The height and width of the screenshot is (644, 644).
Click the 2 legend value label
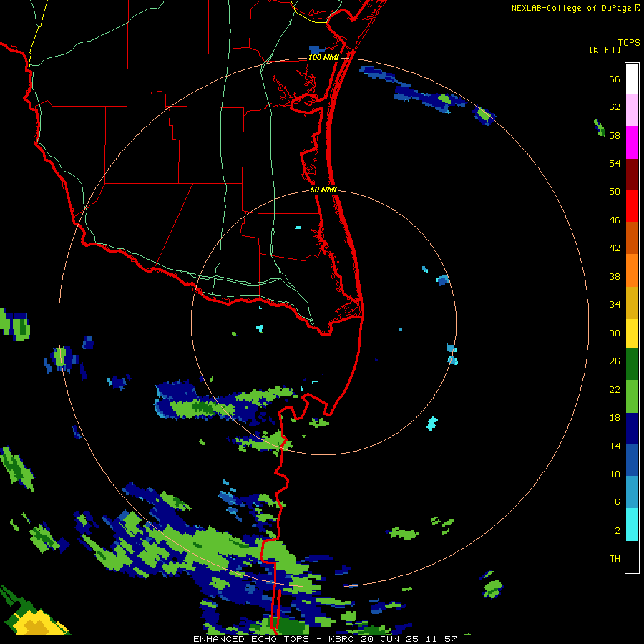[x=618, y=531]
